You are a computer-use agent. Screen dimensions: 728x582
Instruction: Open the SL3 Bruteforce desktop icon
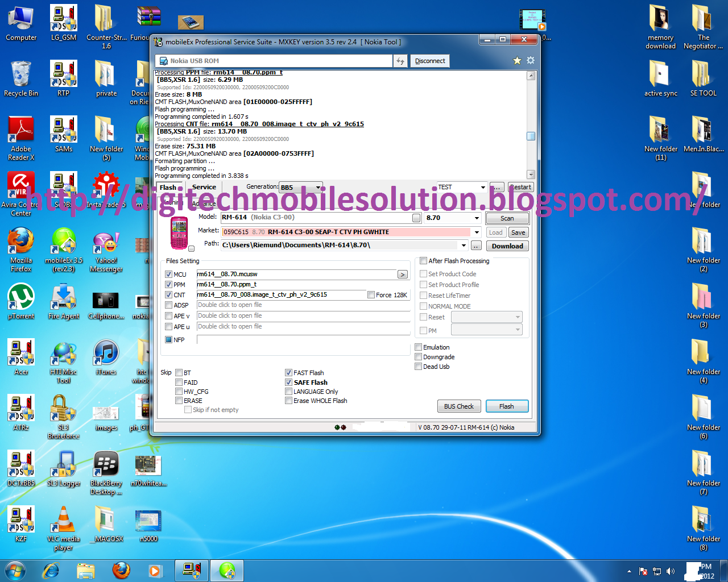64,417
